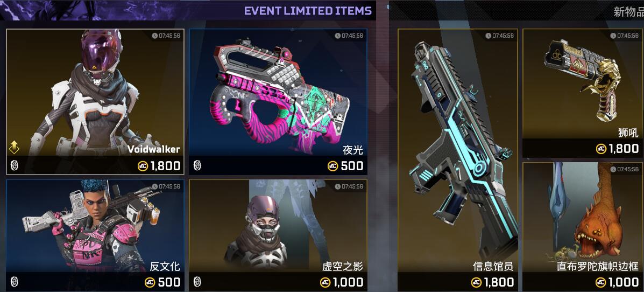
Task: Click the event badge icon on Voidwalker tile
Action: 15,166
